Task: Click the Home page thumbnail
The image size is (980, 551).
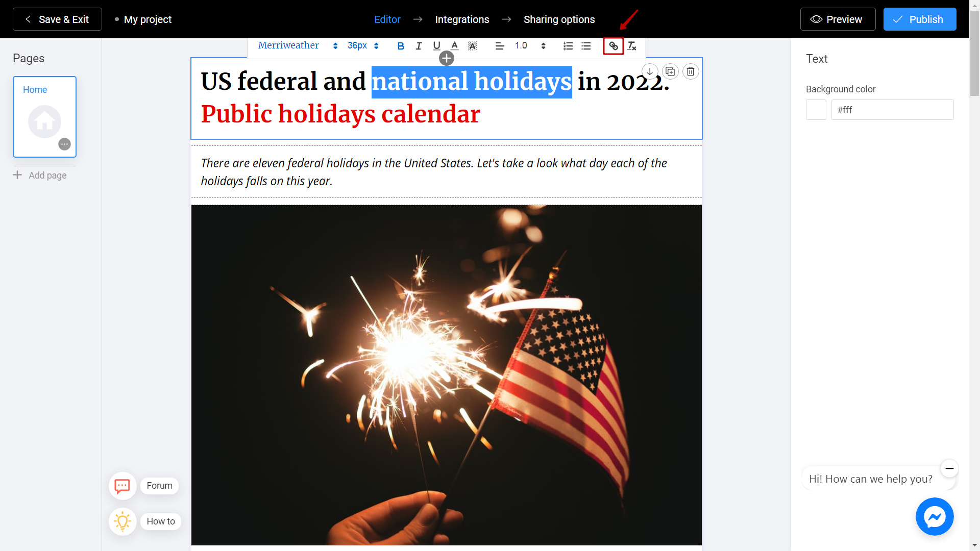Action: pos(44,116)
